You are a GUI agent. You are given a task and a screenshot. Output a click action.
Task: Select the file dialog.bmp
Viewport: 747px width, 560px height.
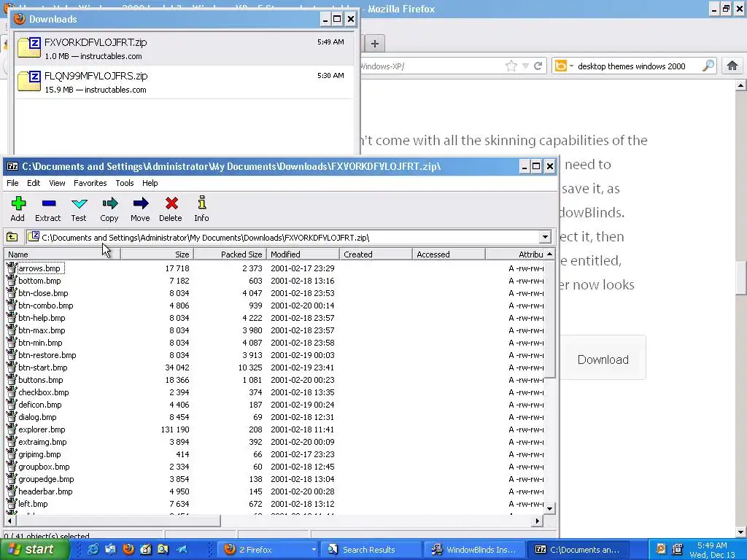pos(37,416)
